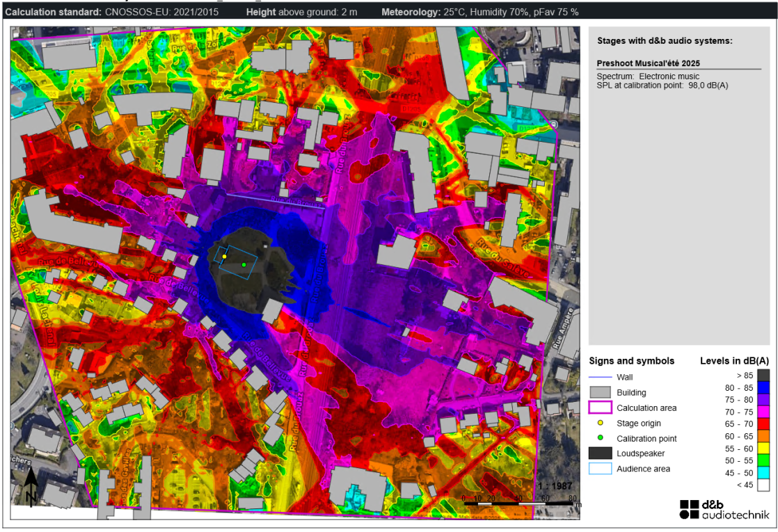Screen dimensions: 778x532
Task: Pick the 65 - 70 dB red swatch
Action: [763, 424]
